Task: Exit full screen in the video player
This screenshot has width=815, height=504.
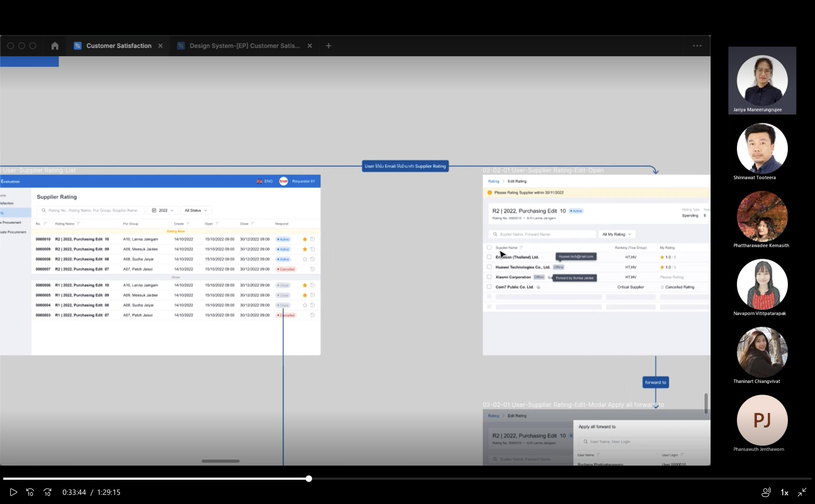Action: tap(802, 492)
